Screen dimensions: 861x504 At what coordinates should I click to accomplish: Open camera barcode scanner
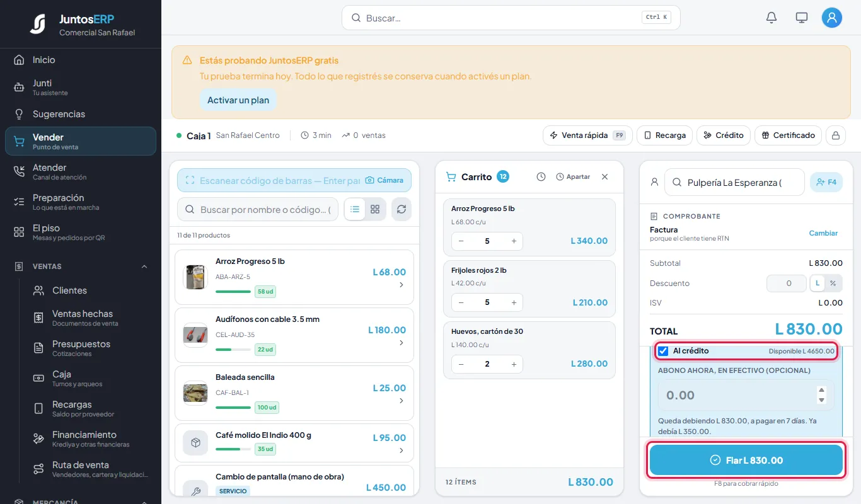click(384, 180)
